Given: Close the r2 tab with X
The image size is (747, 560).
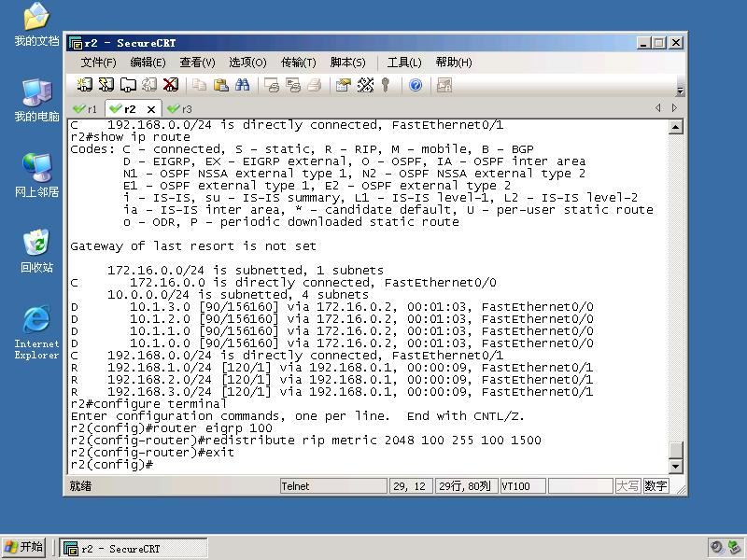Looking at the screenshot, I should 151,109.
